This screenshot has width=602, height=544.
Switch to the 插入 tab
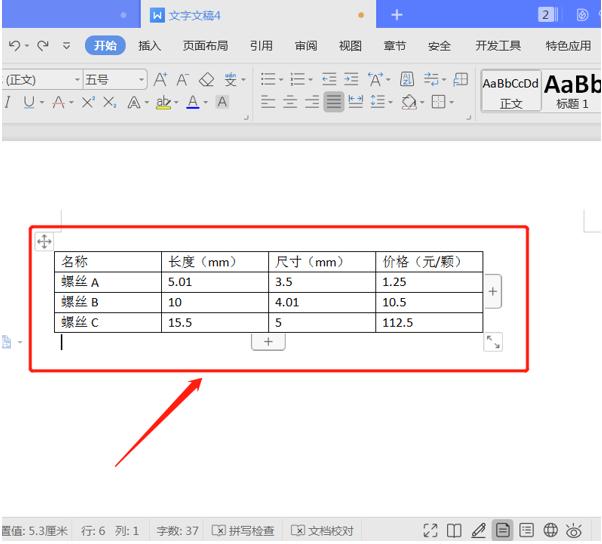tap(149, 46)
